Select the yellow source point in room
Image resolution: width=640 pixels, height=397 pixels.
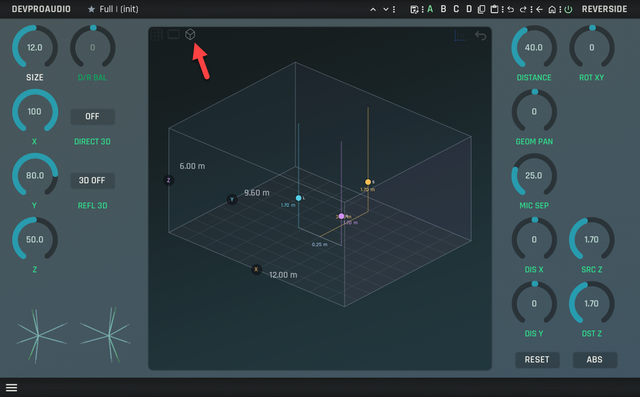pyautogui.click(x=368, y=182)
